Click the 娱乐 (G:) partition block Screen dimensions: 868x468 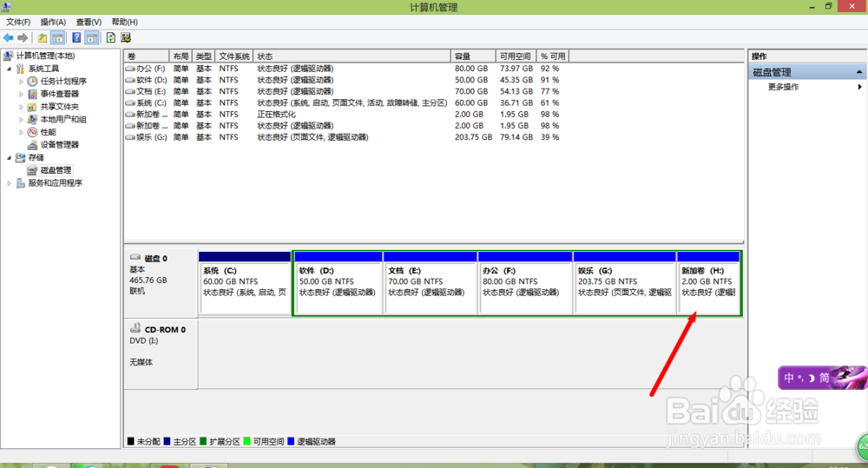coord(625,283)
